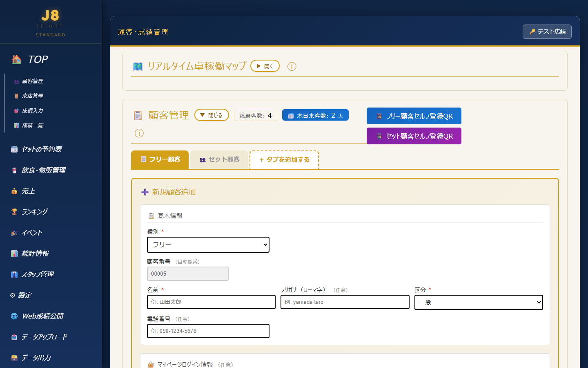
Task: Click the 名前 input field
Action: tap(211, 302)
